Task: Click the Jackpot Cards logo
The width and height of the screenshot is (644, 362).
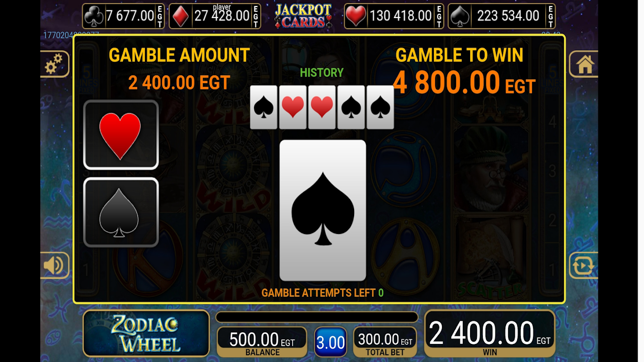Action: (x=303, y=16)
